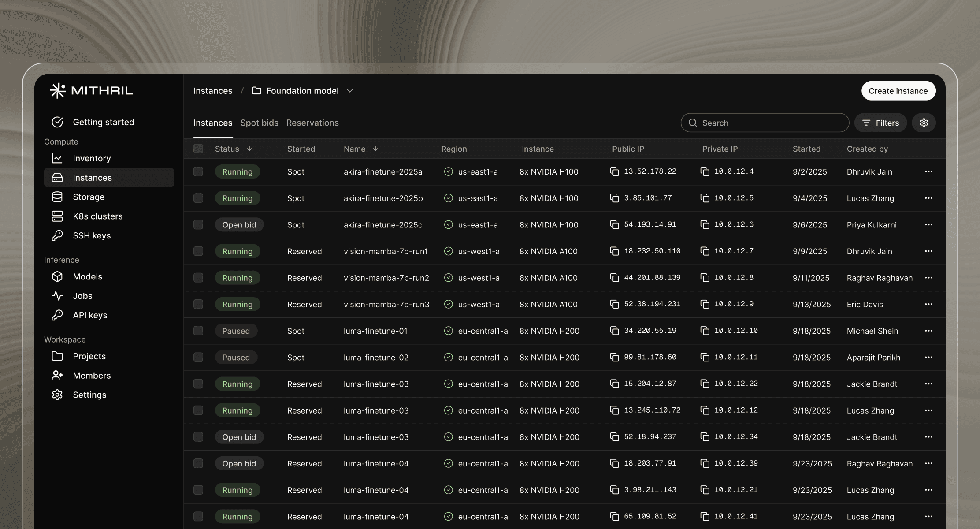980x529 pixels.
Task: Copy public IP 52.38.194.231
Action: 614,304
